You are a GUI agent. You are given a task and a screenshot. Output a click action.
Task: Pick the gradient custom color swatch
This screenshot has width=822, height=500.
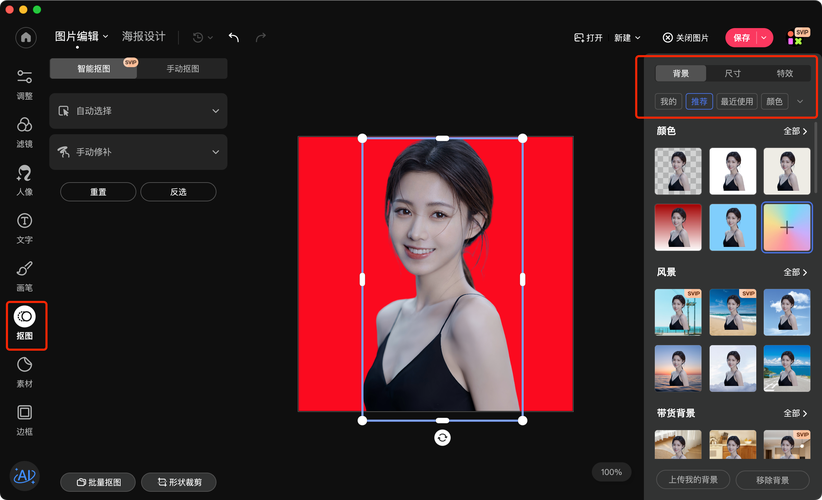[x=787, y=227]
